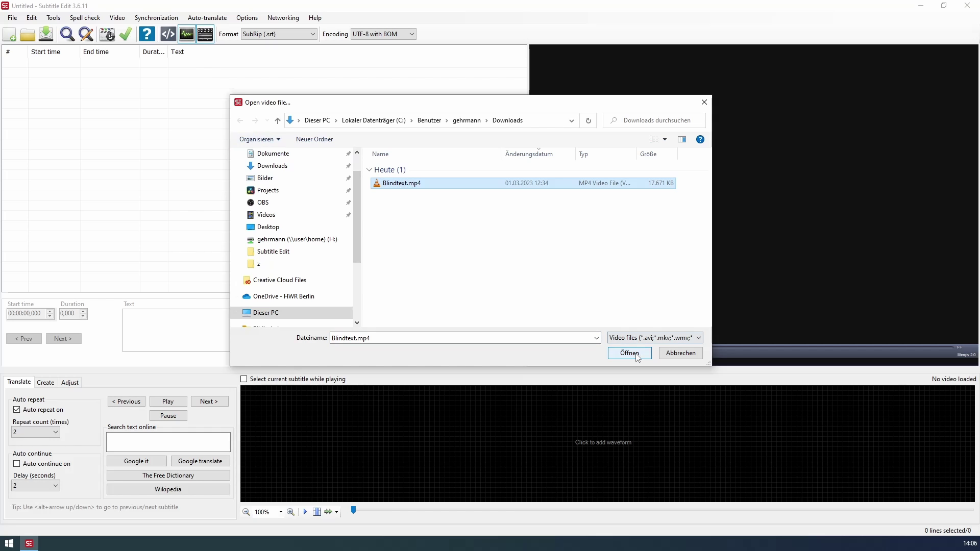Open the Replace tool icon

(x=86, y=34)
